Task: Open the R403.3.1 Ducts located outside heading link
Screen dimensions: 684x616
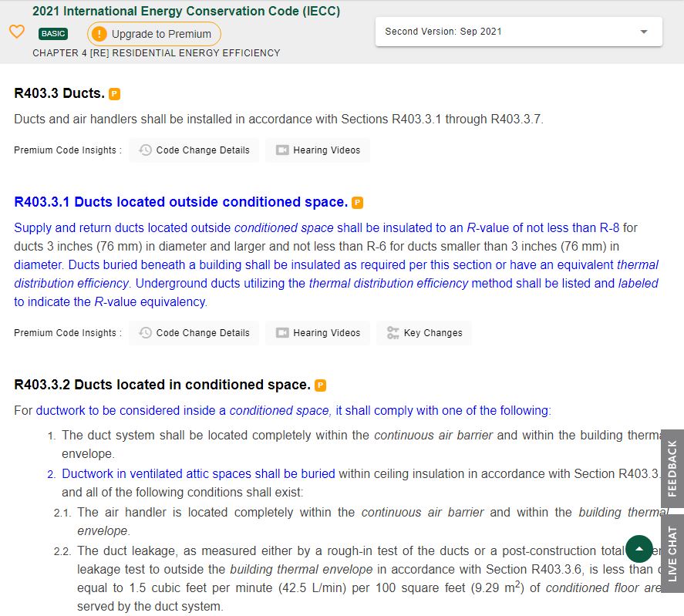Action: click(x=180, y=202)
